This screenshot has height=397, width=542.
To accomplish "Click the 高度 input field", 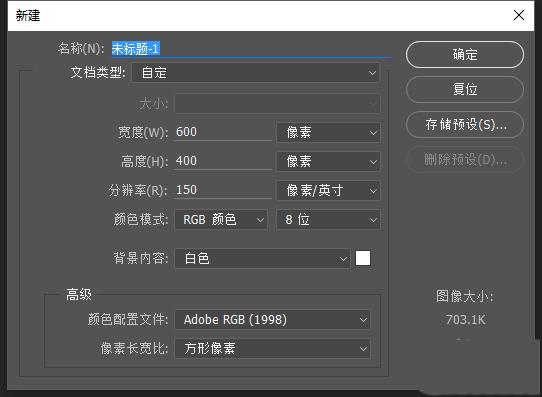I will coord(223,161).
